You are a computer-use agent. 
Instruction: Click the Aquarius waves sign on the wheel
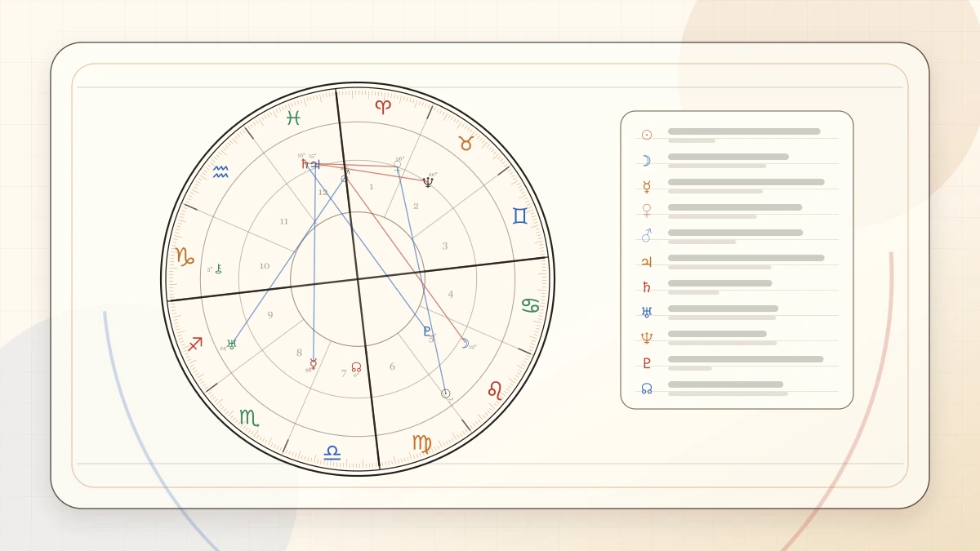tap(220, 171)
